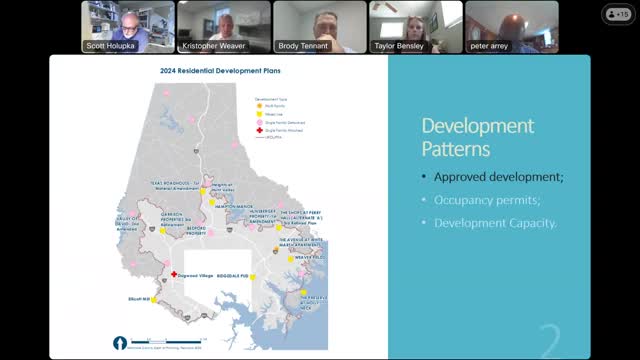
Task: Click the yellow marker by Weaver Field
Action: click(291, 259)
